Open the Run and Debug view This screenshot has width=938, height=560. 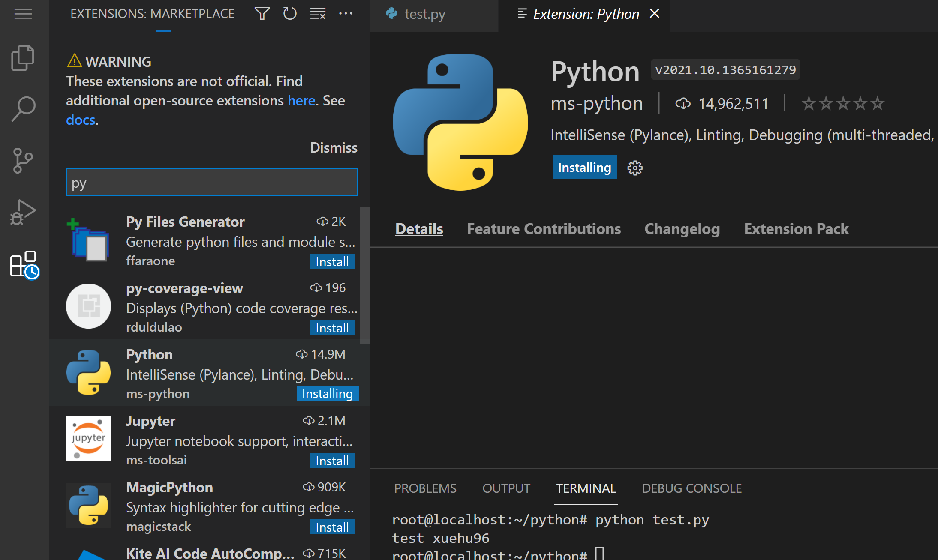tap(23, 212)
